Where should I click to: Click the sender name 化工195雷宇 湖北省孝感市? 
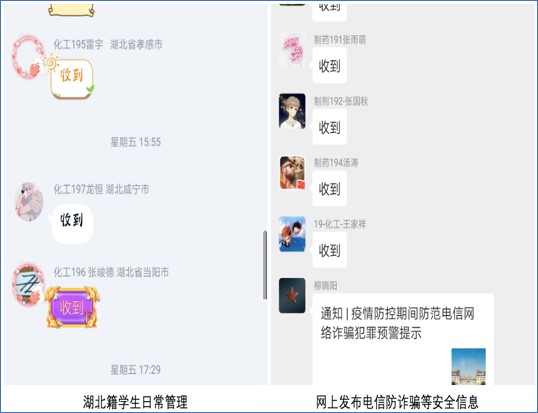[x=108, y=44]
